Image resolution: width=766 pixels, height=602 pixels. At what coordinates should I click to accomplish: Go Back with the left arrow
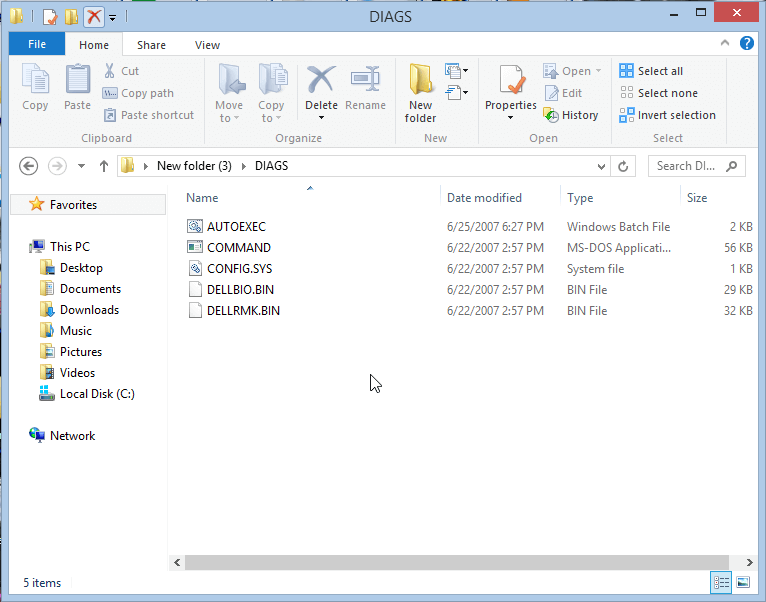pyautogui.click(x=28, y=166)
